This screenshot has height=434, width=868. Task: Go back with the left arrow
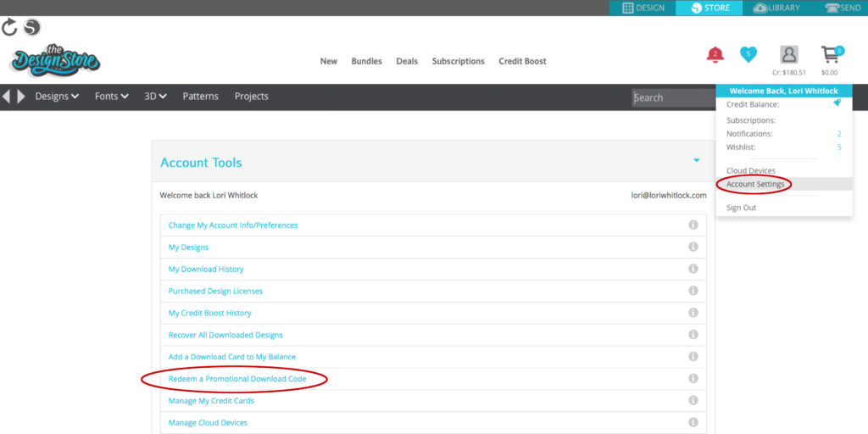(x=7, y=97)
